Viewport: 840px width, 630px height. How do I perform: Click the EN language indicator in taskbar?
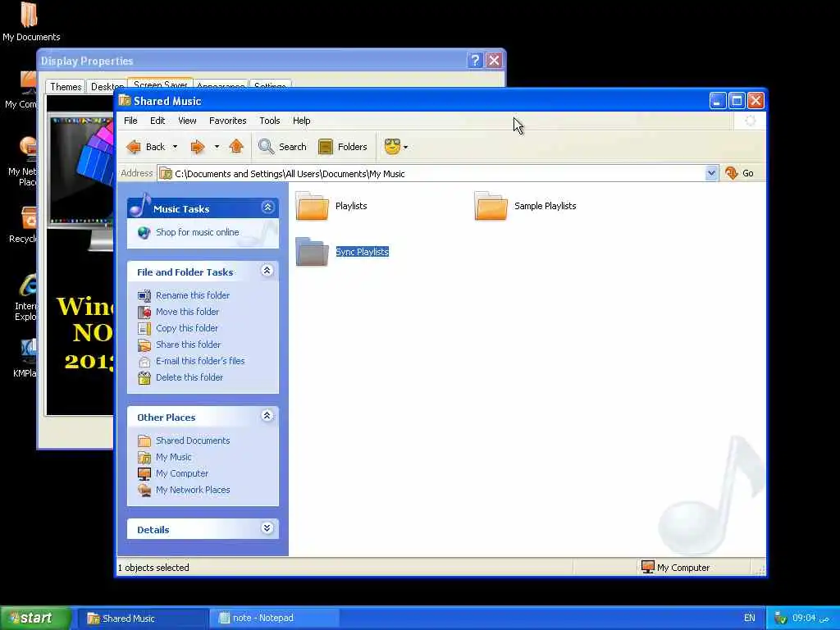point(749,619)
